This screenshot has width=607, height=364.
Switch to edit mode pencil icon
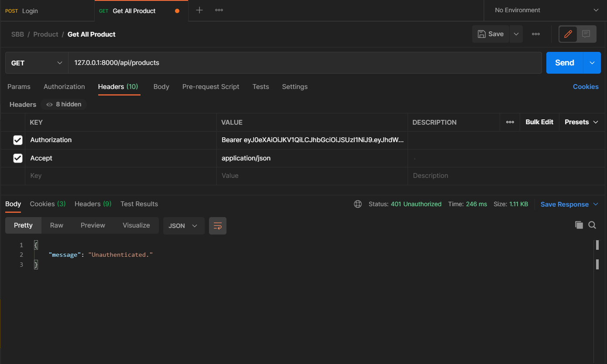pyautogui.click(x=568, y=34)
